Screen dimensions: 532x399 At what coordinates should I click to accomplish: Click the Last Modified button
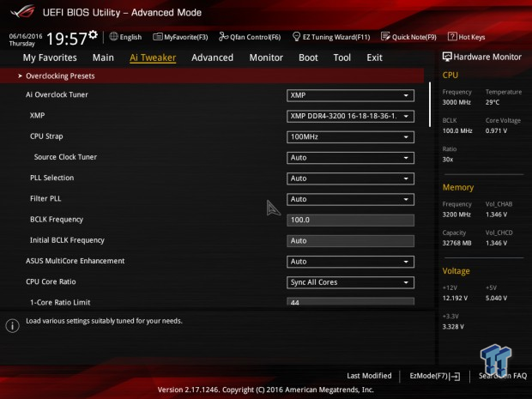(x=369, y=376)
